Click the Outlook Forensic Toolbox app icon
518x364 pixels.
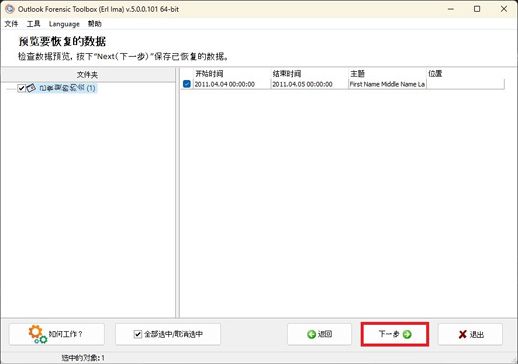point(10,9)
